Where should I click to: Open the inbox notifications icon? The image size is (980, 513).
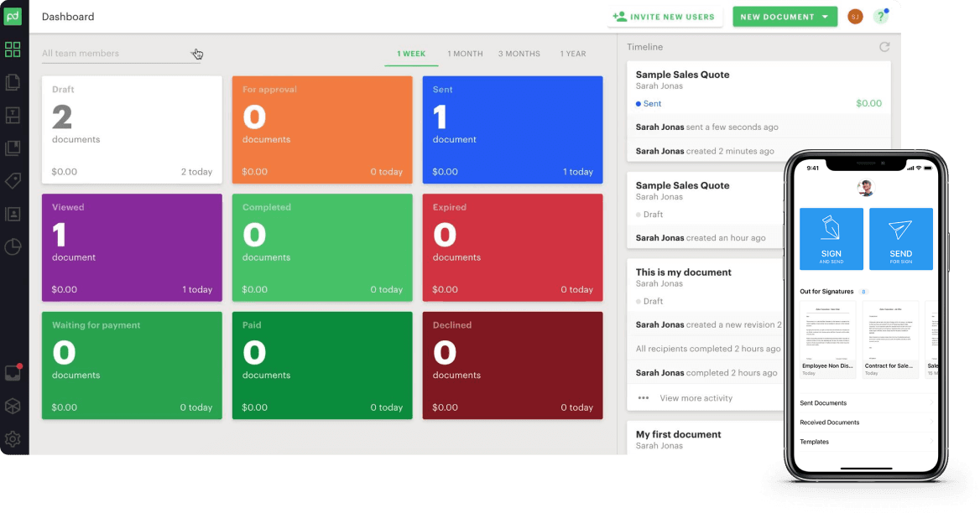pos(13,373)
